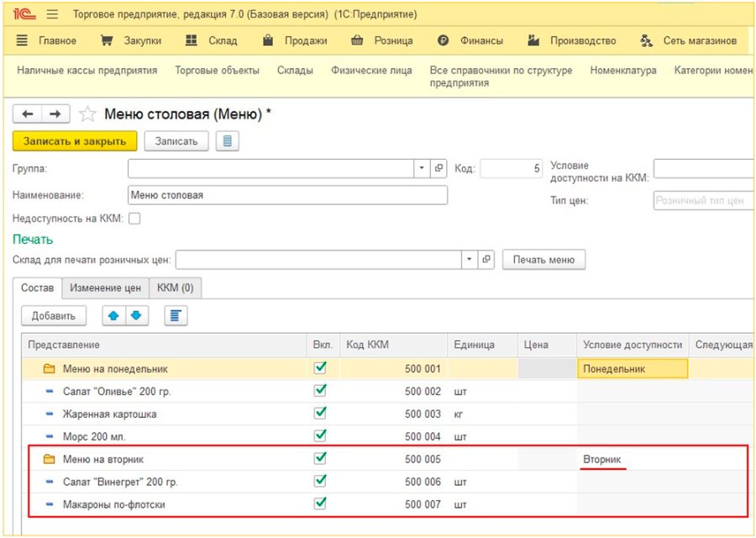This screenshot has height=538, width=756.
Task: Click the 1C logo icon
Action: [x=24, y=14]
